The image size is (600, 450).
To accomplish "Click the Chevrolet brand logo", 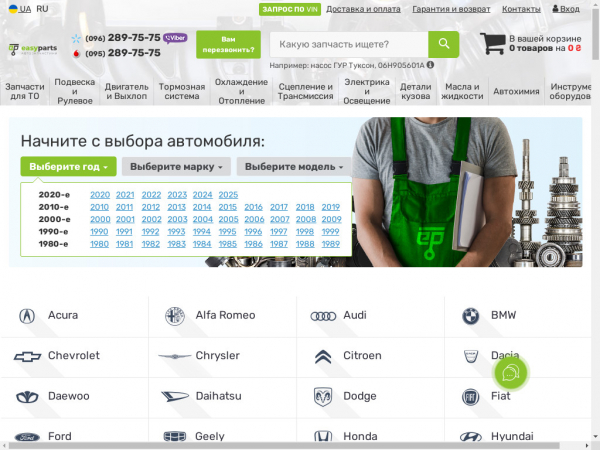I will [27, 356].
